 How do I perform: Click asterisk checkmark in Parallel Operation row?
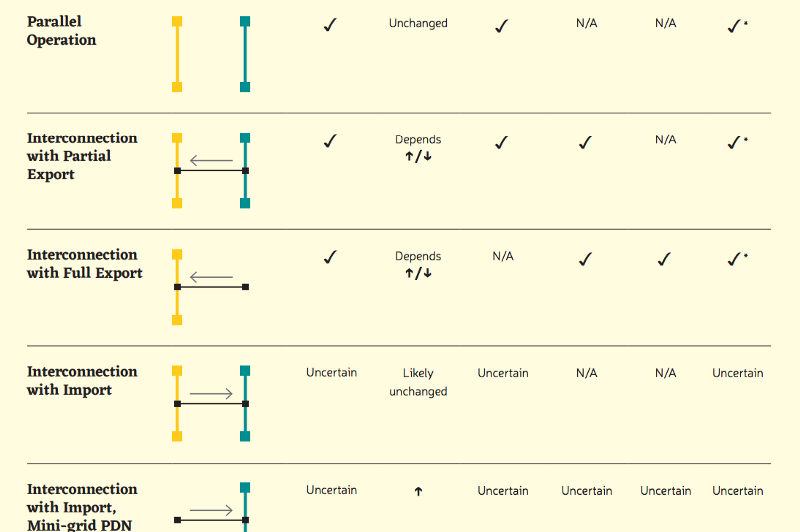click(x=737, y=26)
